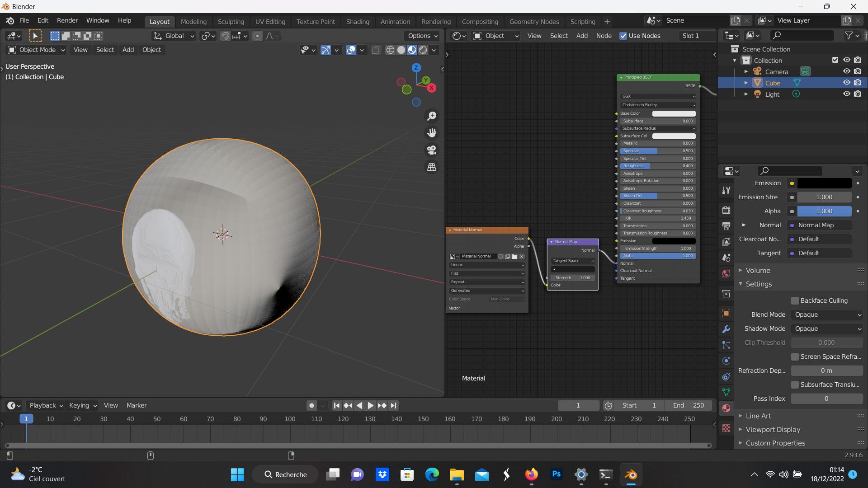Open the Blend Mode dropdown
Image resolution: width=868 pixels, height=488 pixels.
(827, 315)
